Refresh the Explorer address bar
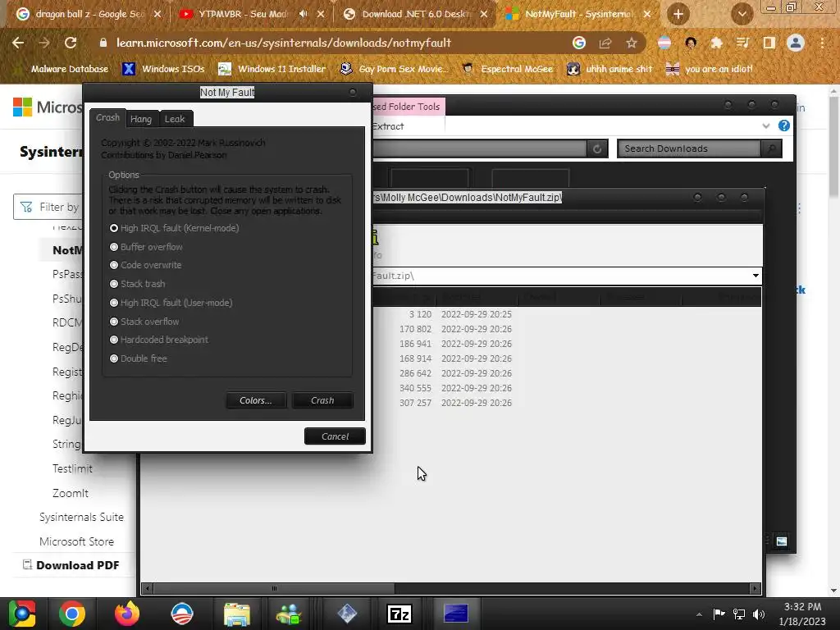840x630 pixels. click(x=597, y=149)
